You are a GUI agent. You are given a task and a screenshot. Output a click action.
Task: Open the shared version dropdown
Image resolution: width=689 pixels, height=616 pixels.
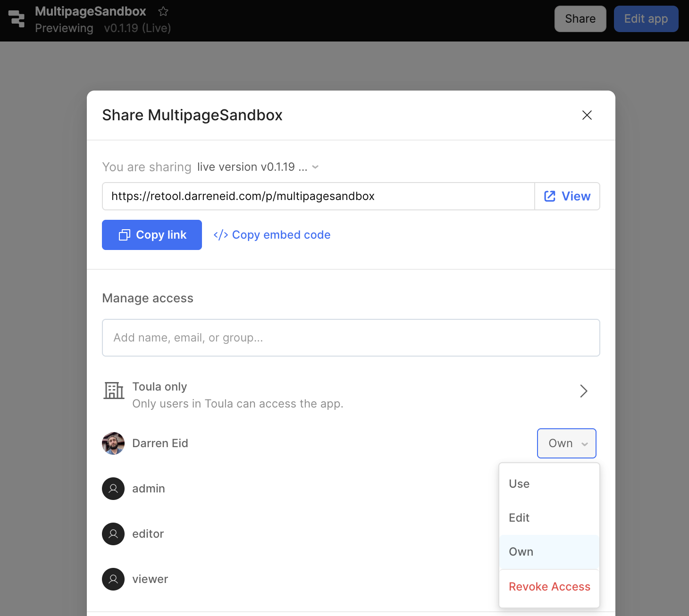point(258,167)
